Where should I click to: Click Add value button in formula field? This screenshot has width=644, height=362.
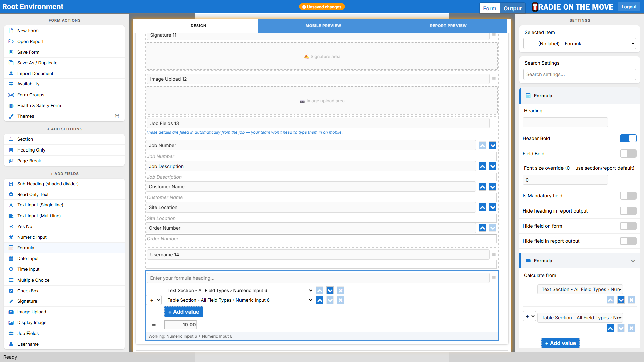pyautogui.click(x=183, y=312)
